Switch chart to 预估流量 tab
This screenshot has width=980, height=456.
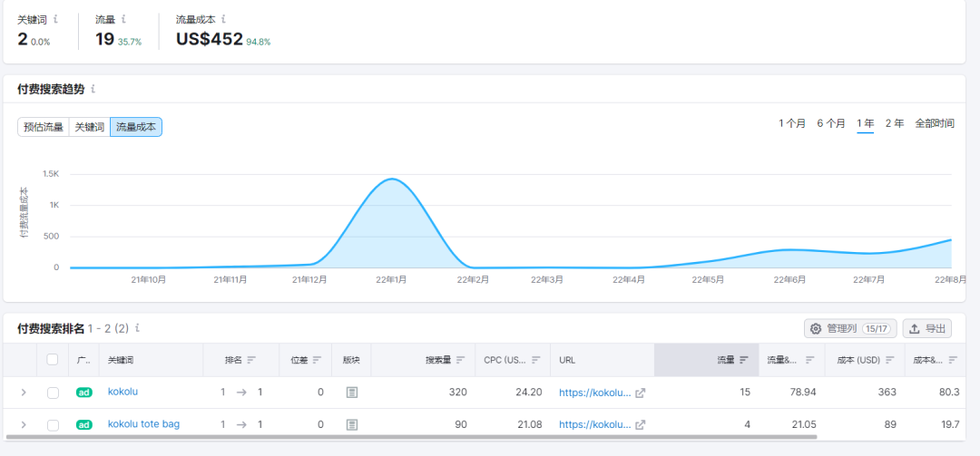point(44,127)
